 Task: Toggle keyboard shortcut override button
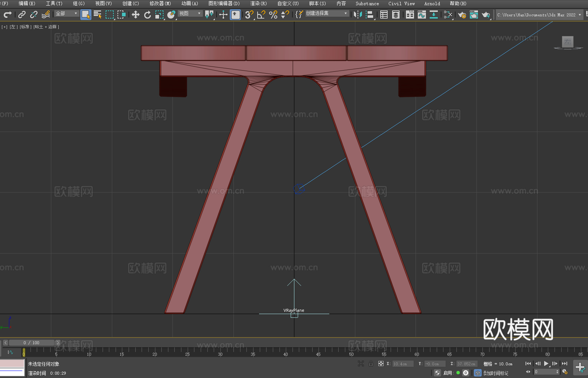(x=235, y=14)
